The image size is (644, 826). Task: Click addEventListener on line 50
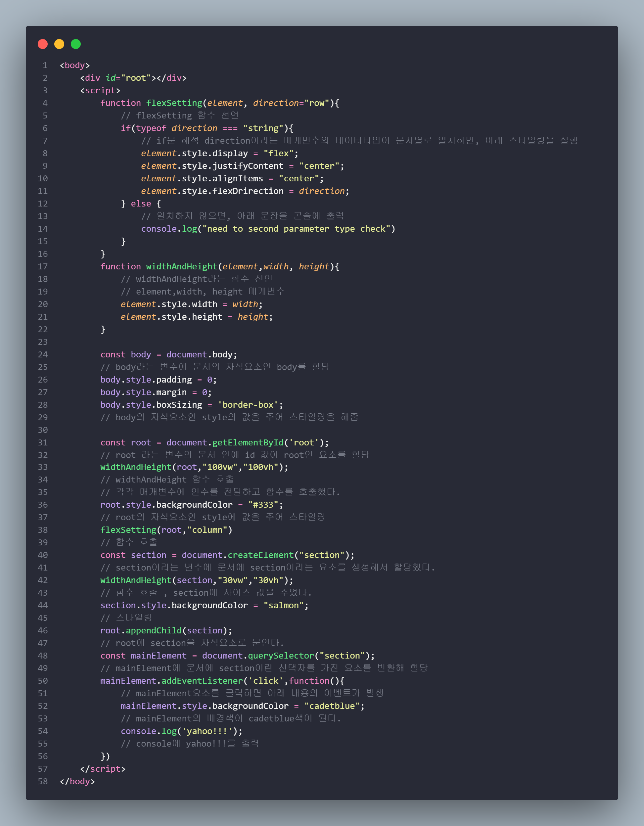point(202,681)
